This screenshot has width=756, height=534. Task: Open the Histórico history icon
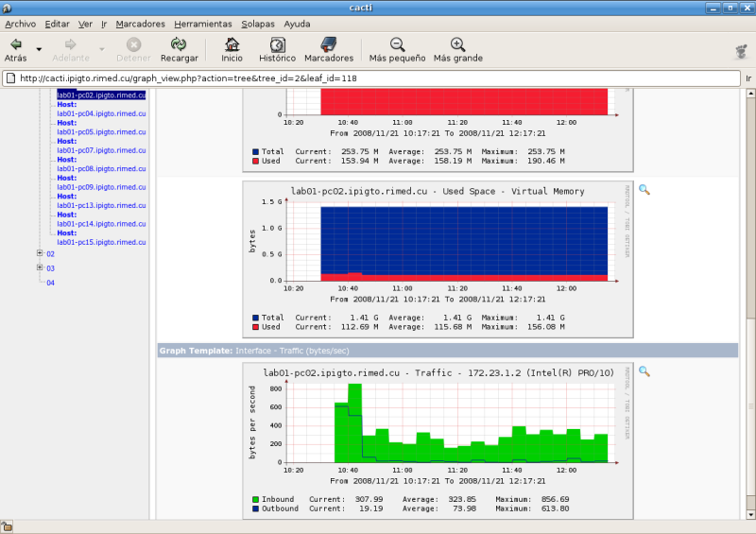[277, 44]
